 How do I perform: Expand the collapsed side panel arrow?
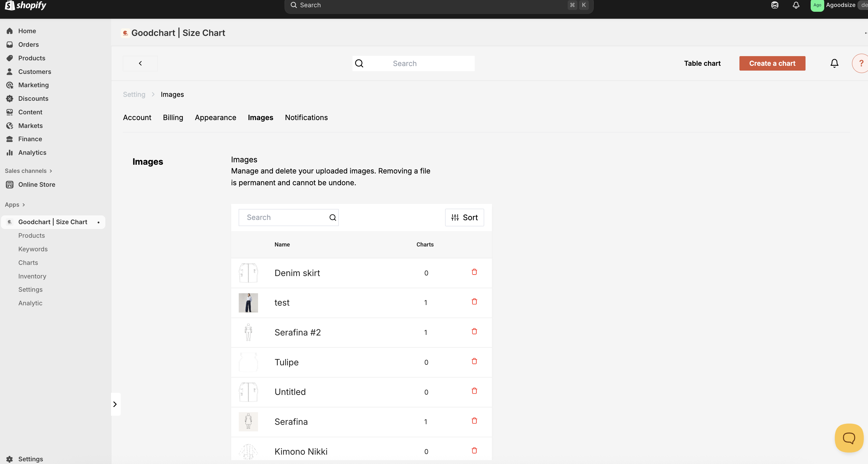click(115, 404)
